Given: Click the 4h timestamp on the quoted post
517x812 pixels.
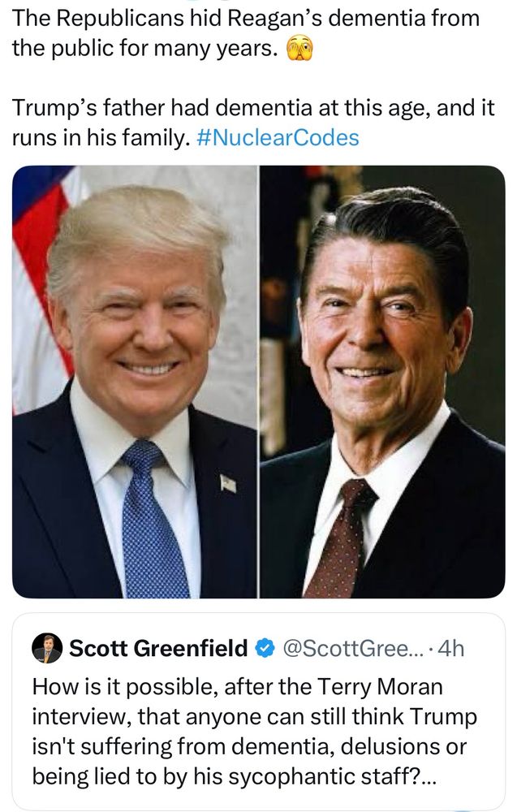Looking at the screenshot, I should (450, 648).
